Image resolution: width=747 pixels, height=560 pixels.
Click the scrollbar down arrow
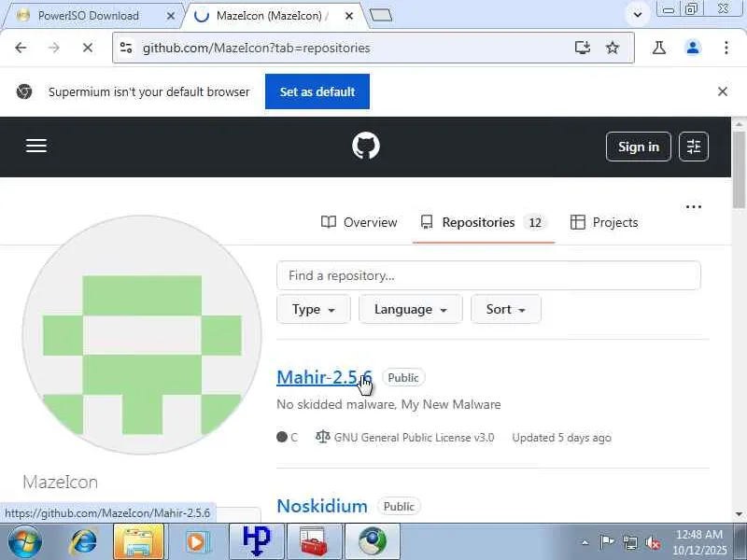[739, 514]
